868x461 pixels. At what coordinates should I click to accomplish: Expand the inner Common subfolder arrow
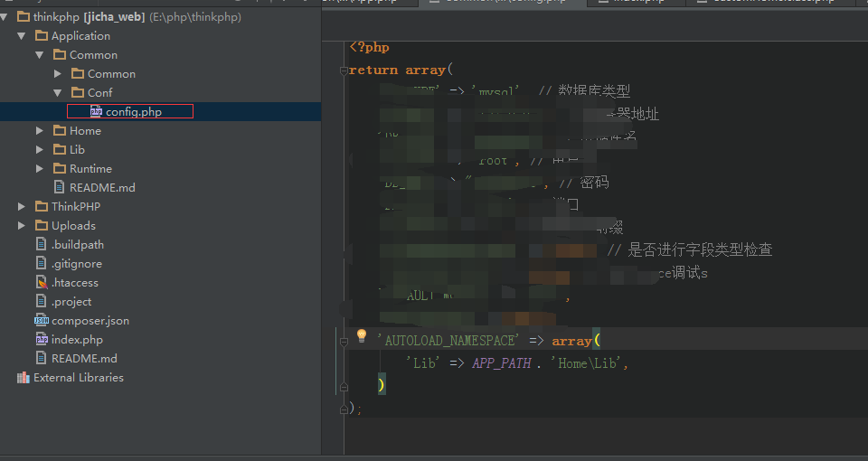tap(58, 73)
